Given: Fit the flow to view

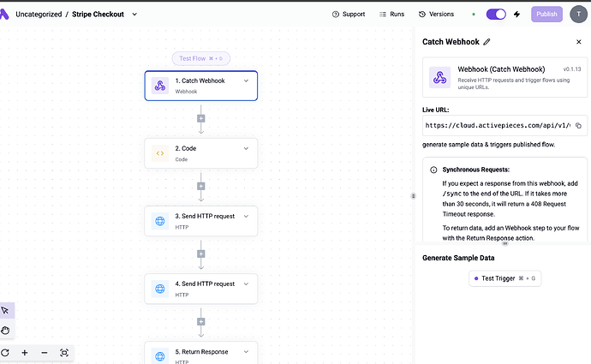Looking at the screenshot, I should pyautogui.click(x=64, y=353).
